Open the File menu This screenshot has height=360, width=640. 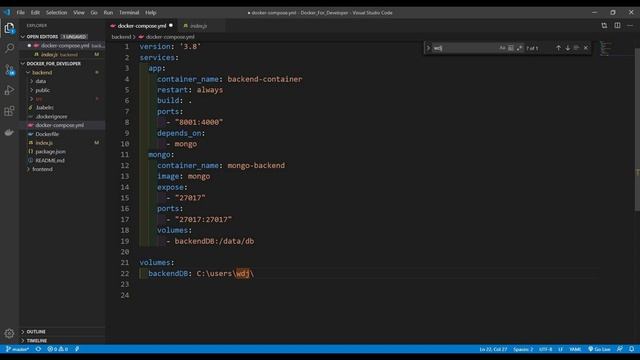click(20, 12)
